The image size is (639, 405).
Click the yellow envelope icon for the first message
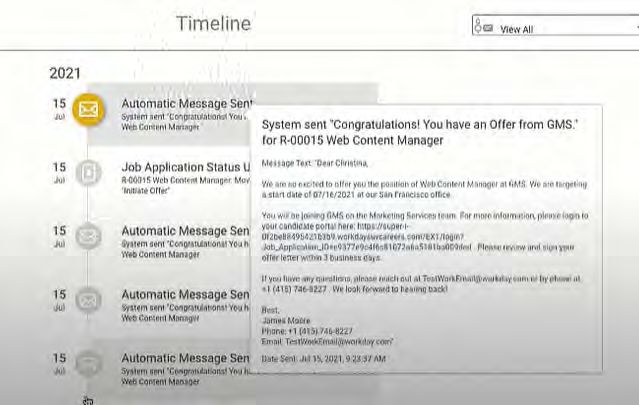click(88, 110)
